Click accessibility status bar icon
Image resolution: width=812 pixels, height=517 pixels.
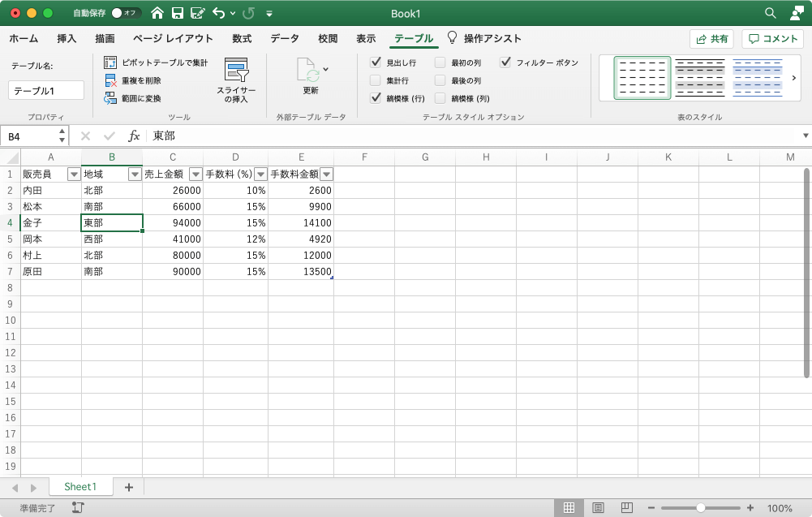click(x=78, y=508)
